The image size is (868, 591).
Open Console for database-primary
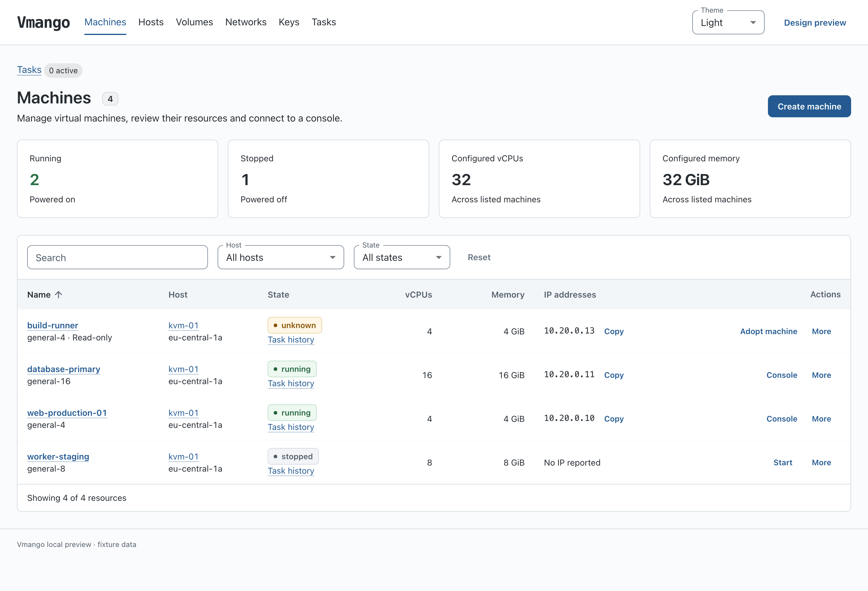tap(782, 375)
